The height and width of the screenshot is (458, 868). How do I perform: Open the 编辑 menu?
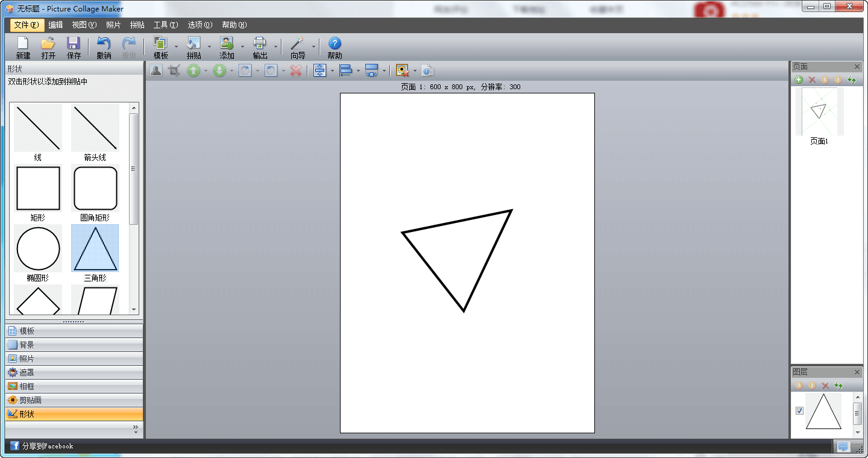55,25
